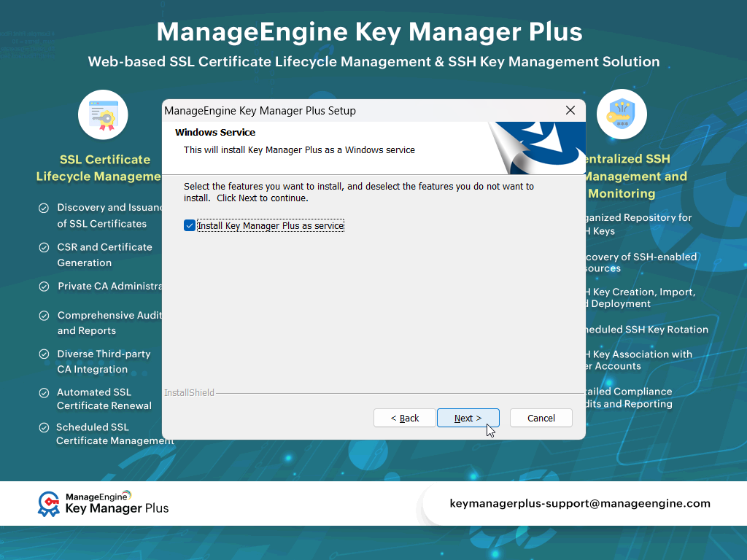This screenshot has width=747, height=560.
Task: Click checkmark icon beside Automated SSL Certificate Renewal
Action: (x=44, y=393)
